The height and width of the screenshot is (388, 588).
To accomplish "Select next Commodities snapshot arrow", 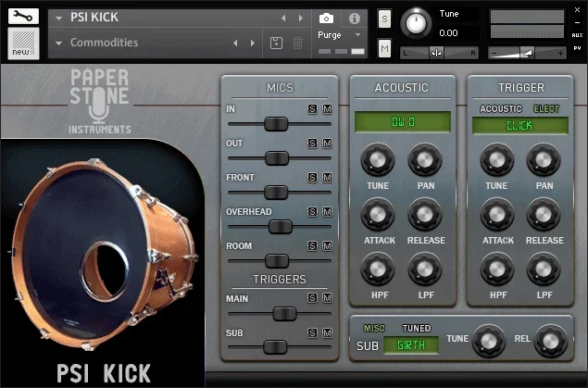I will (253, 44).
